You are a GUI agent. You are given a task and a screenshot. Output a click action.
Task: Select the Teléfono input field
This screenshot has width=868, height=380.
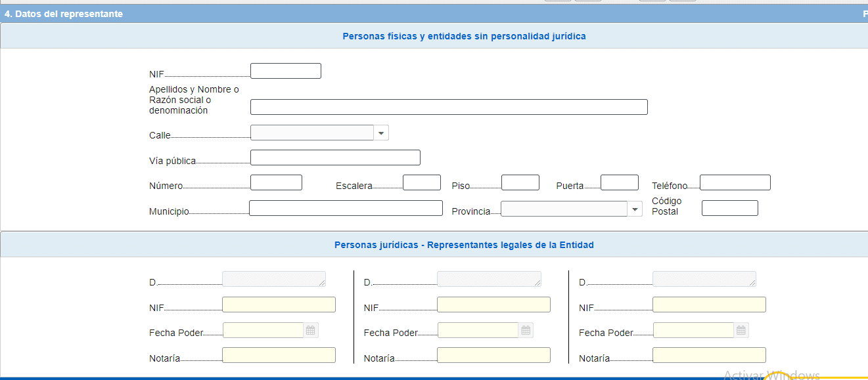tap(735, 182)
